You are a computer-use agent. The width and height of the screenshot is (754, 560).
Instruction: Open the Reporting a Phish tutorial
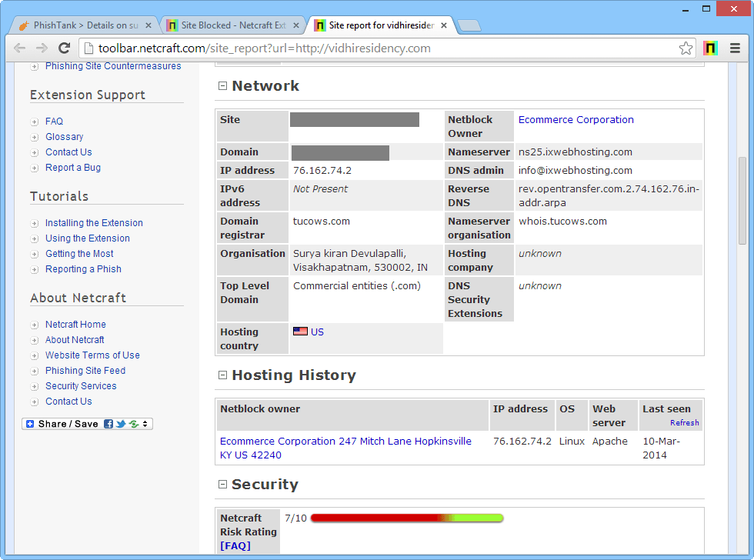point(83,269)
